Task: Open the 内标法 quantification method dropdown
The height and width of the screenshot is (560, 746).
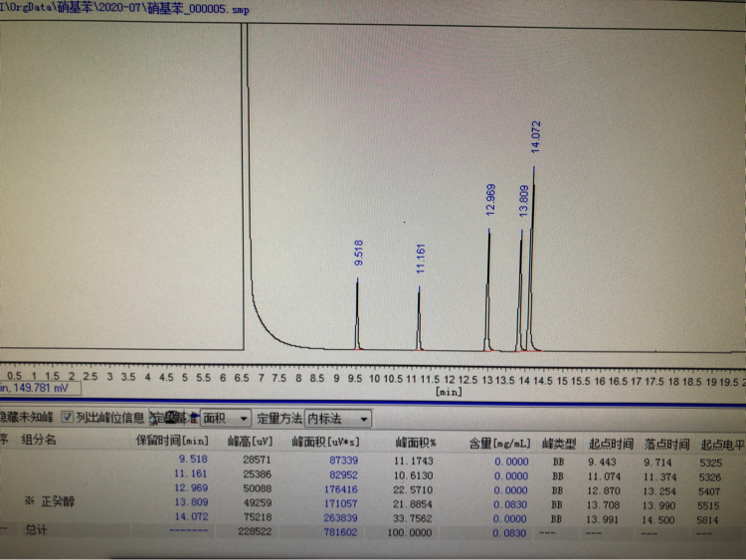Action: [338, 419]
